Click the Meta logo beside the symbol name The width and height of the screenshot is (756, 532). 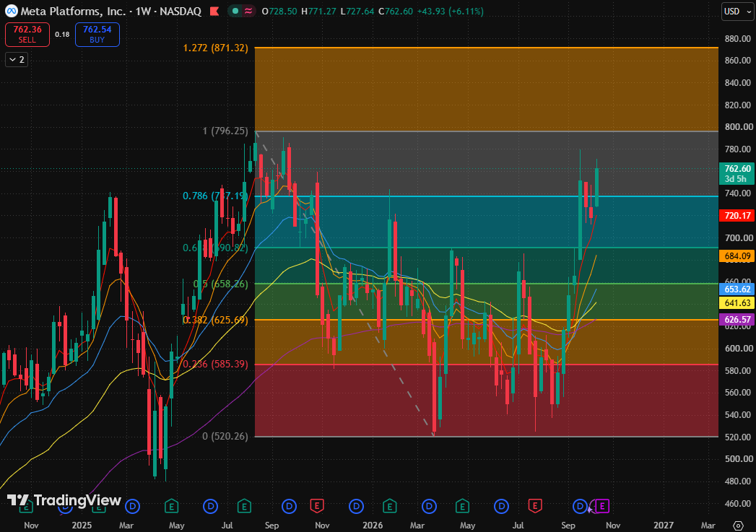11,11
